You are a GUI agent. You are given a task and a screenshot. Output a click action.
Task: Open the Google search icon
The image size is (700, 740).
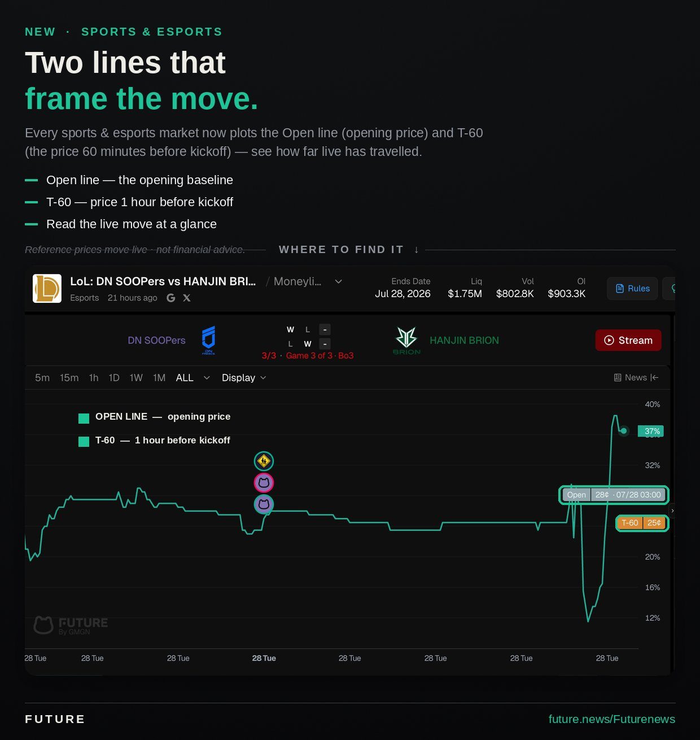[x=171, y=298]
